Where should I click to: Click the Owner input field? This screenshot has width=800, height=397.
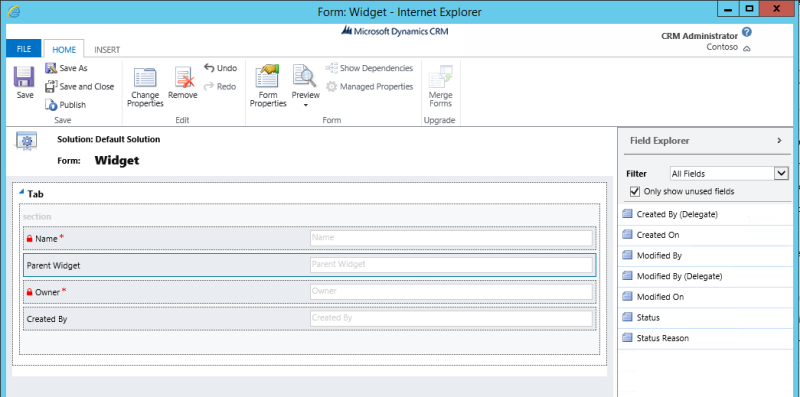pyautogui.click(x=451, y=292)
